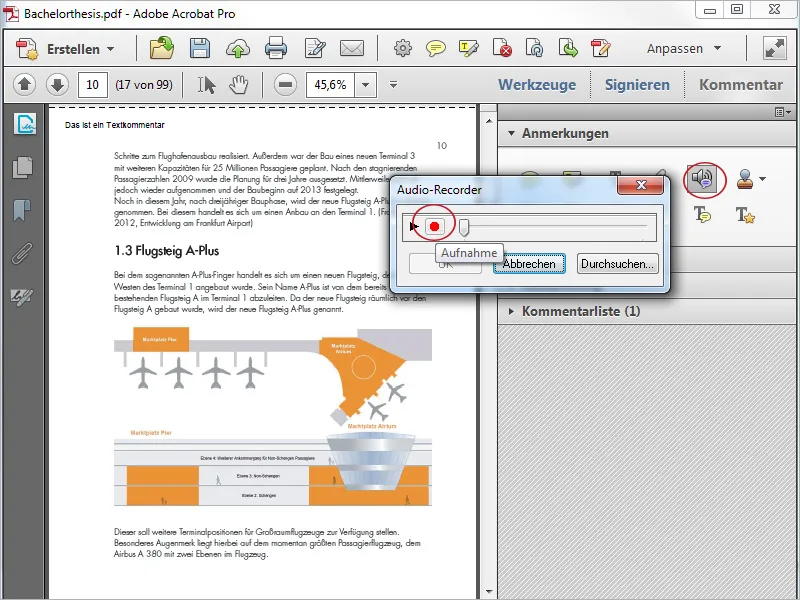Click Abbrechen in the Audio-Recorder dialog

click(x=529, y=264)
